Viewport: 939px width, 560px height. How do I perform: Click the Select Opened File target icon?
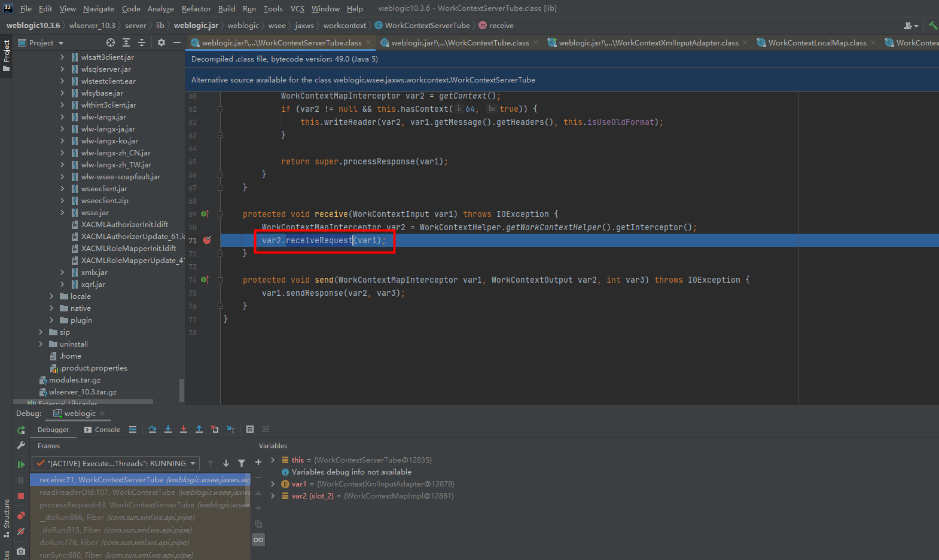click(x=111, y=42)
